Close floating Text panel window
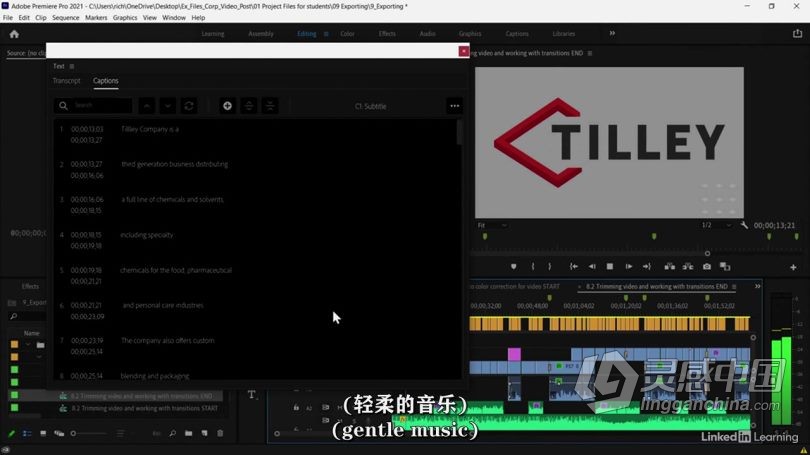This screenshot has width=810, height=455. [x=463, y=51]
